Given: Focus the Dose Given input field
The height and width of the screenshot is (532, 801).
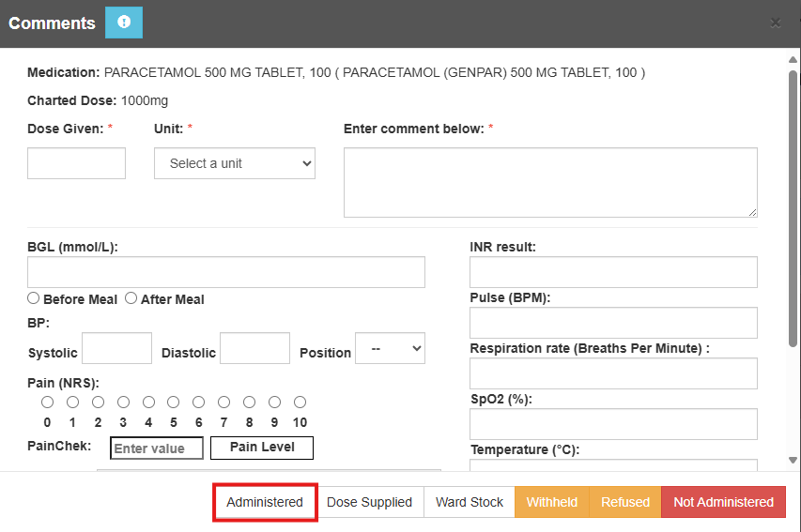Looking at the screenshot, I should pos(76,163).
